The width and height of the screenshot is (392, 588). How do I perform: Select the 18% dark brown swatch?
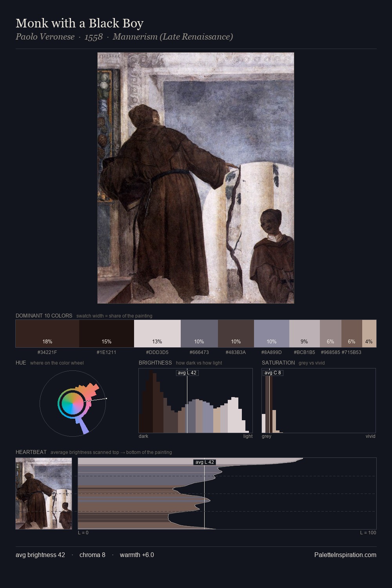point(47,334)
